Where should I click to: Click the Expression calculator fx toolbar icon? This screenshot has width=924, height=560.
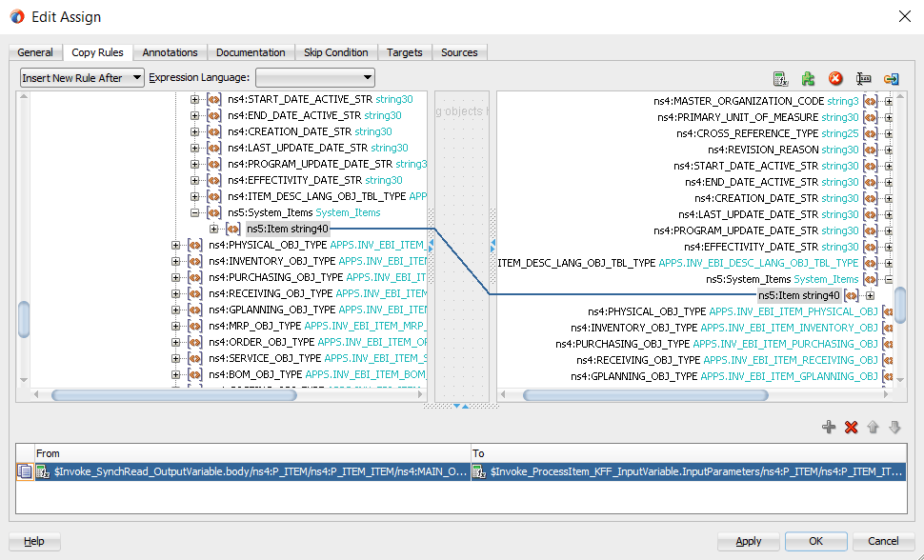click(780, 78)
